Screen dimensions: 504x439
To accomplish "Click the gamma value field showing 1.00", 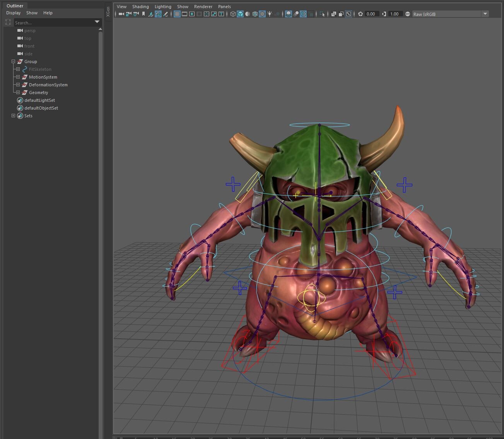I will (395, 14).
